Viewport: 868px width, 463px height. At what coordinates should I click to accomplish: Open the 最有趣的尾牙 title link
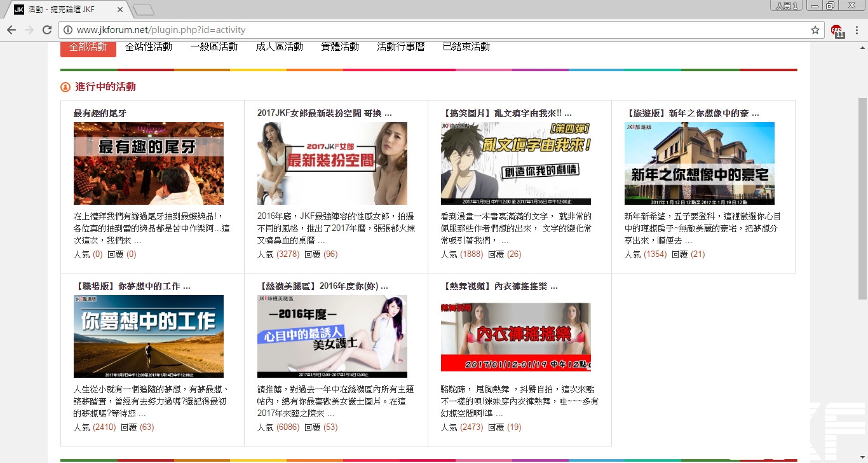pyautogui.click(x=100, y=113)
